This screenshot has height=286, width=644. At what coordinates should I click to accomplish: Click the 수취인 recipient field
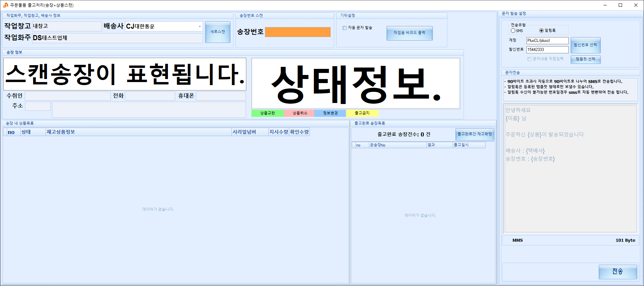[68, 96]
